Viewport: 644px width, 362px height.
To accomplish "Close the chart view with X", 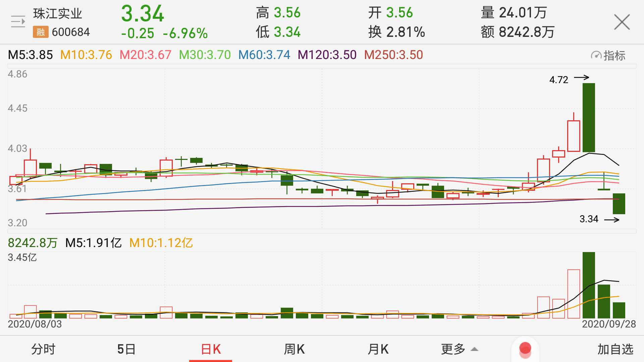I will click(622, 22).
